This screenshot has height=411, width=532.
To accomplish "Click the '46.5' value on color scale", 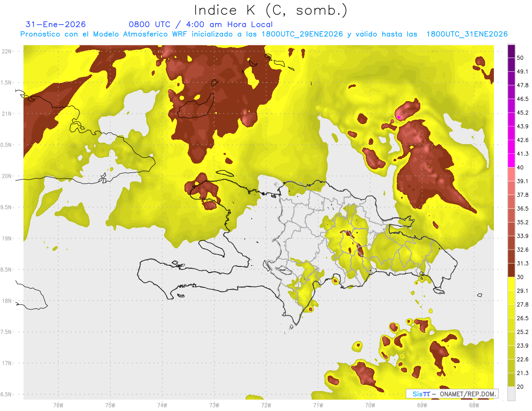I will click(523, 99).
